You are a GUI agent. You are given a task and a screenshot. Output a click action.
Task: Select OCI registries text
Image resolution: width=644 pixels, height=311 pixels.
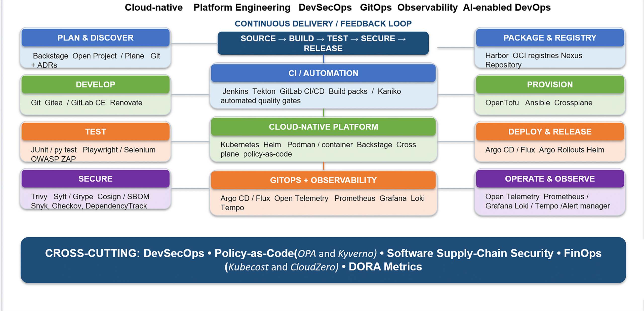(536, 56)
